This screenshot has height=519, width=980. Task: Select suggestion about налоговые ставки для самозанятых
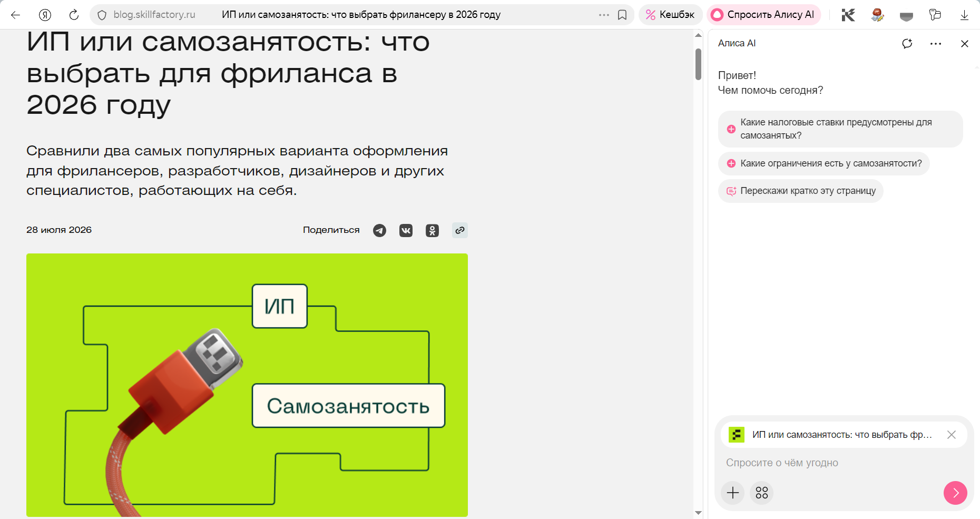tap(840, 129)
